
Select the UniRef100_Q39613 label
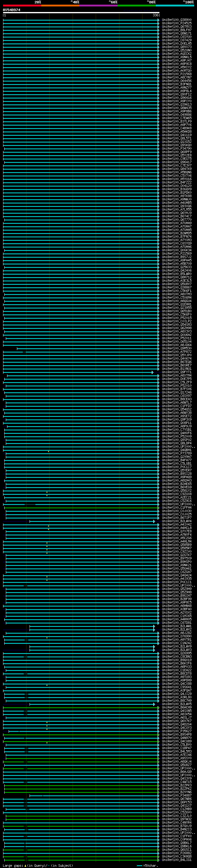point(177,104)
